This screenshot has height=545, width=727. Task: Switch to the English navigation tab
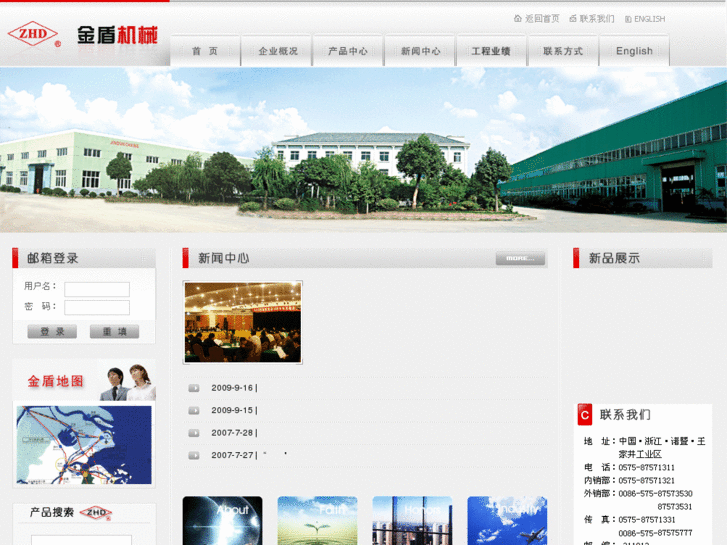pyautogui.click(x=634, y=51)
